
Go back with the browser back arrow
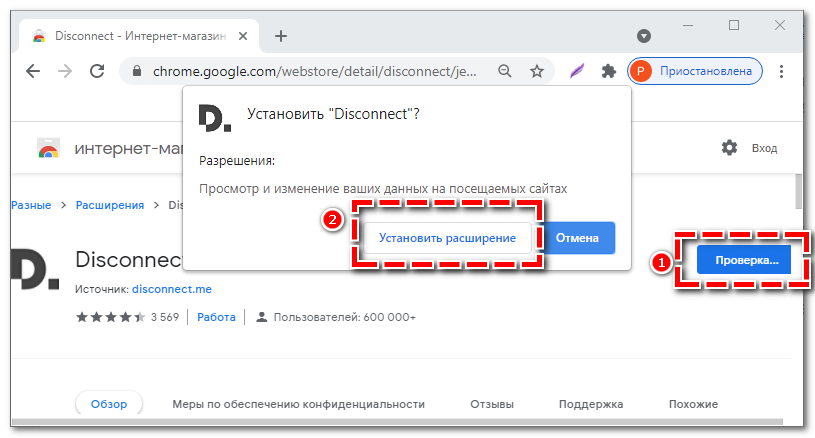pos(33,71)
